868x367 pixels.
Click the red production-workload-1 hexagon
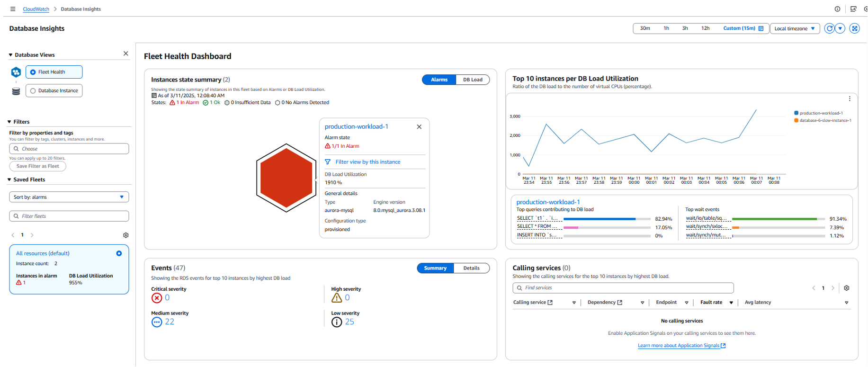tap(286, 178)
